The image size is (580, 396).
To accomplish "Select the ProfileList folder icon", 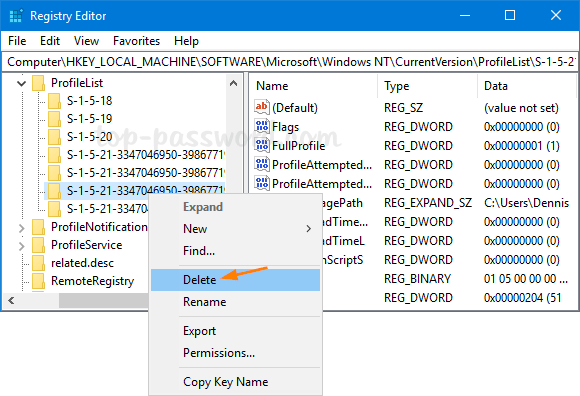I will click(x=38, y=83).
